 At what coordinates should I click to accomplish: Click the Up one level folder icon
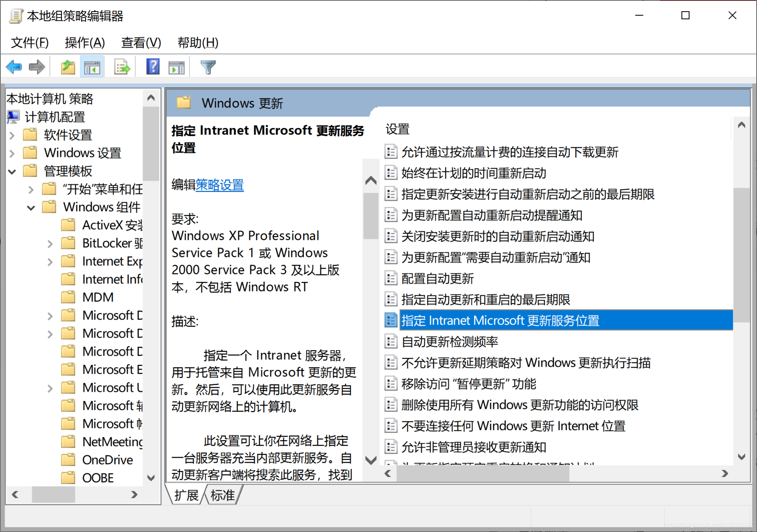pos(68,67)
